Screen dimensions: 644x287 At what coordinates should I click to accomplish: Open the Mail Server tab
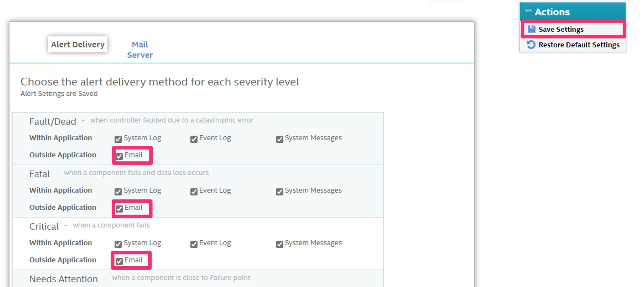click(x=140, y=50)
